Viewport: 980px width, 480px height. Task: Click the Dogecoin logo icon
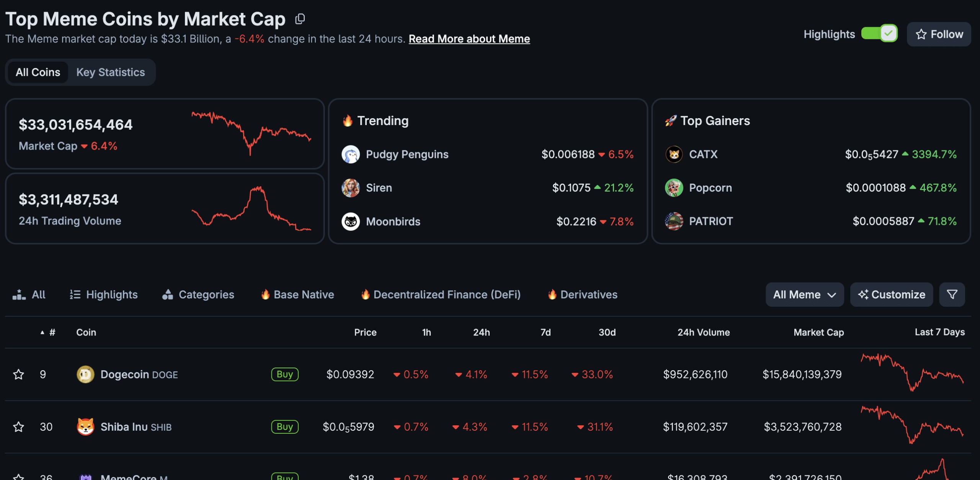(x=85, y=374)
